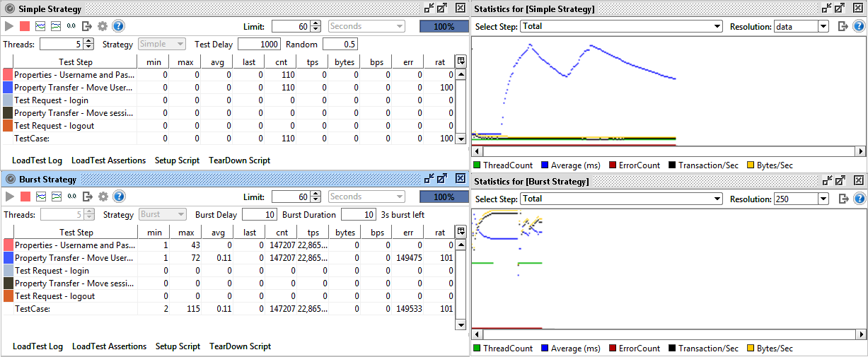Open LoadTest Log tab in Simple Strategy
Screen dimensions: 868x357
tap(37, 160)
